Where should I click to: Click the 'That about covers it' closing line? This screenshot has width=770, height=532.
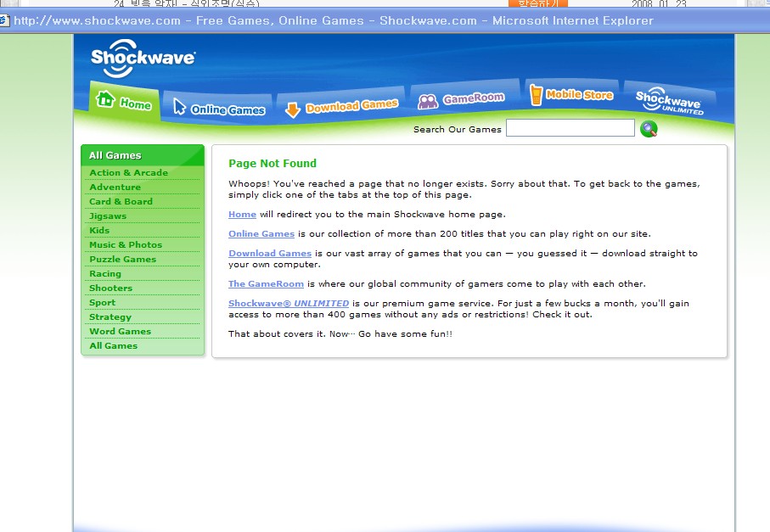pyautogui.click(x=340, y=334)
